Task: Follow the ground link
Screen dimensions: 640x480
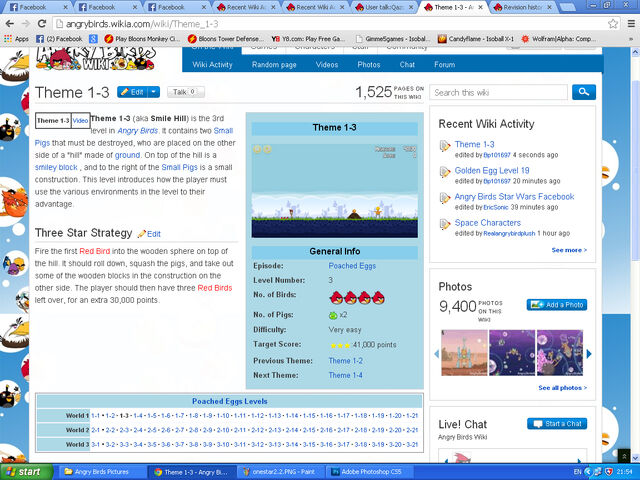Action: tap(127, 155)
